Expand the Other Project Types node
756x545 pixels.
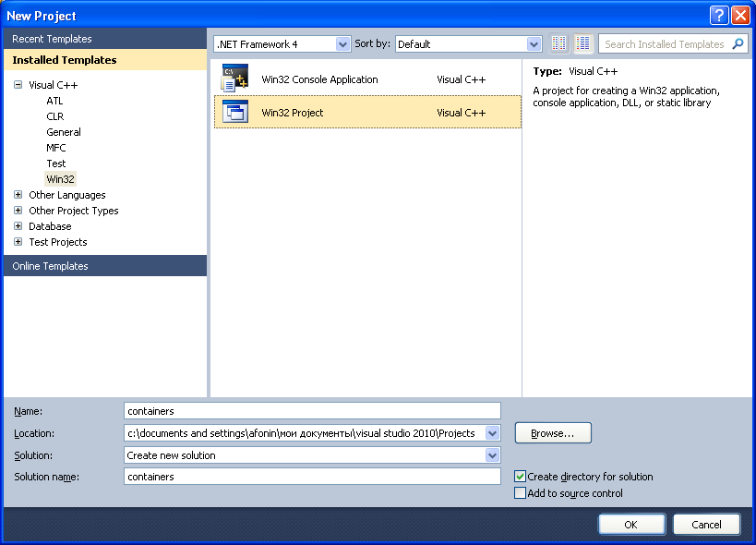coord(18,211)
